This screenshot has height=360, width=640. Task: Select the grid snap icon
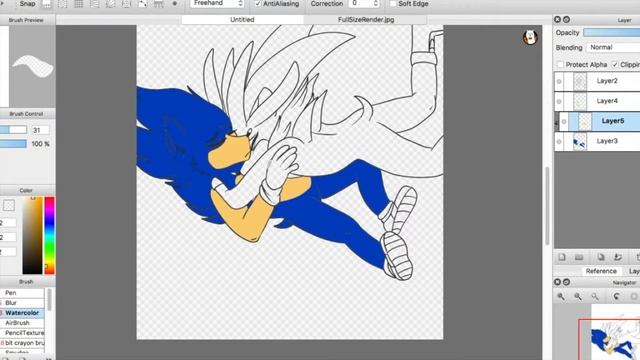click(78, 4)
